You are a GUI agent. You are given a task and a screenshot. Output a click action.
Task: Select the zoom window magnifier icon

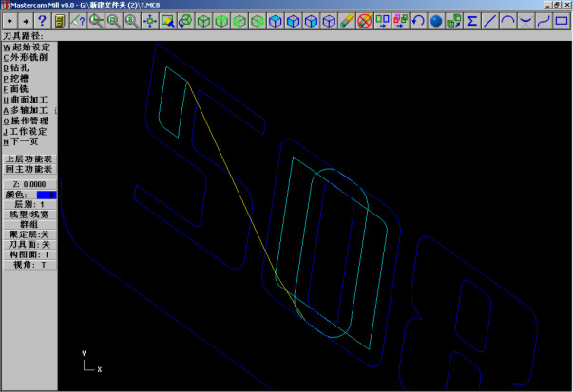[x=96, y=21]
